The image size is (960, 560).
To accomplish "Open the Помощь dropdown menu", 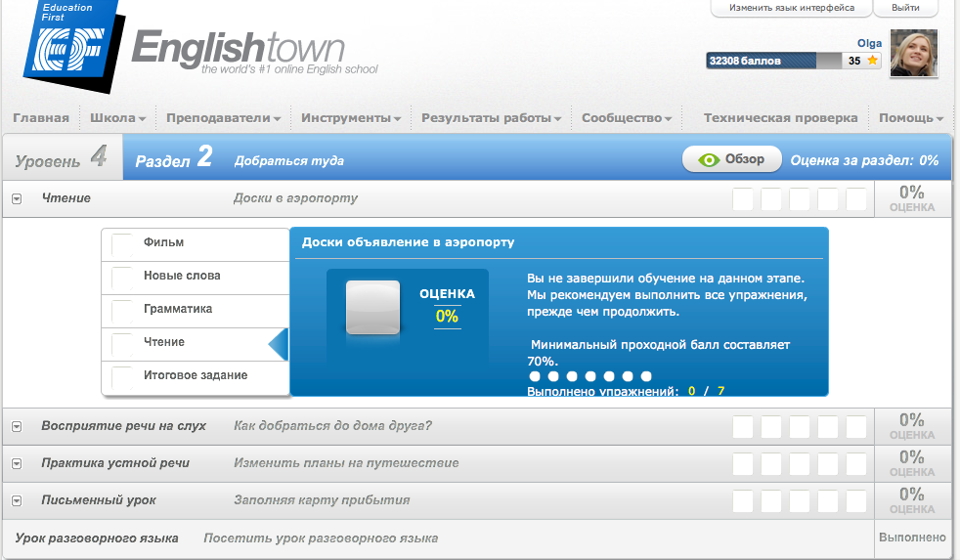I will point(911,118).
